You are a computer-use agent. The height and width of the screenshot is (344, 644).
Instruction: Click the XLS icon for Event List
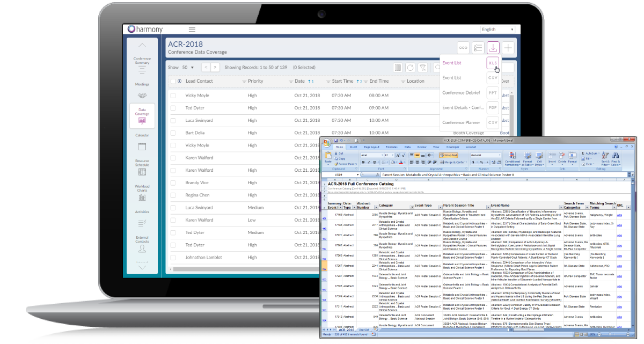(x=493, y=63)
